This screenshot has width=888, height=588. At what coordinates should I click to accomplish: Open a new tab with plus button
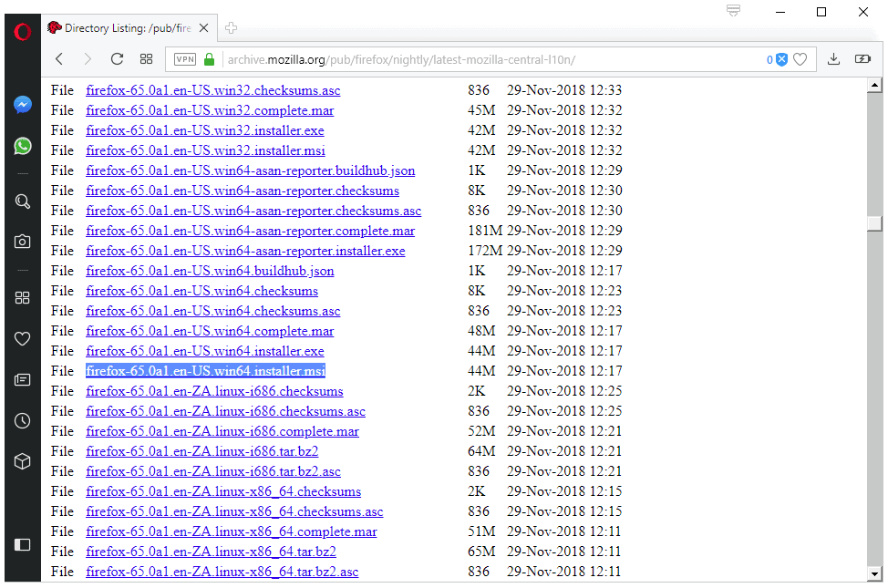pyautogui.click(x=231, y=27)
